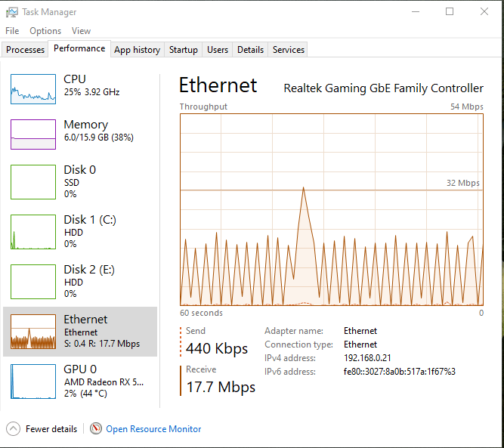Viewport: 504px width, 448px height.
Task: Open Resource Monitor link
Action: point(153,429)
